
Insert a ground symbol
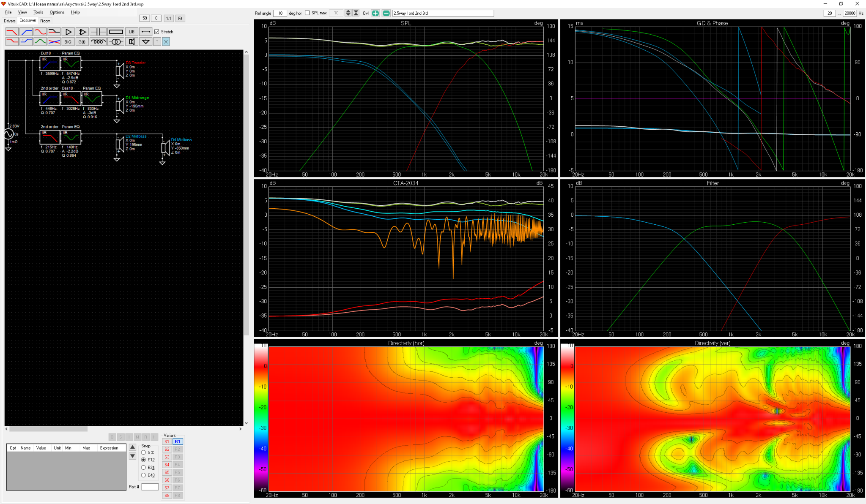point(145,41)
